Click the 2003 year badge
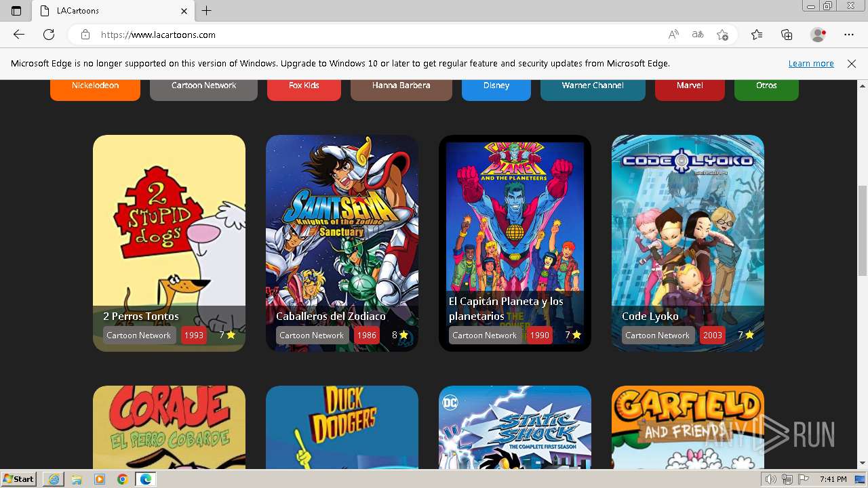Image resolution: width=868 pixels, height=488 pixels. pyautogui.click(x=713, y=335)
